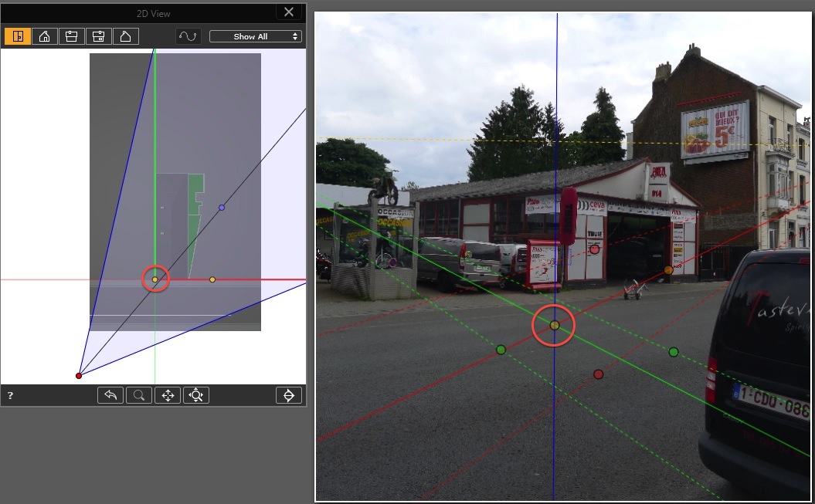Select red camera point in 2D view
The image size is (815, 504).
coord(78,376)
